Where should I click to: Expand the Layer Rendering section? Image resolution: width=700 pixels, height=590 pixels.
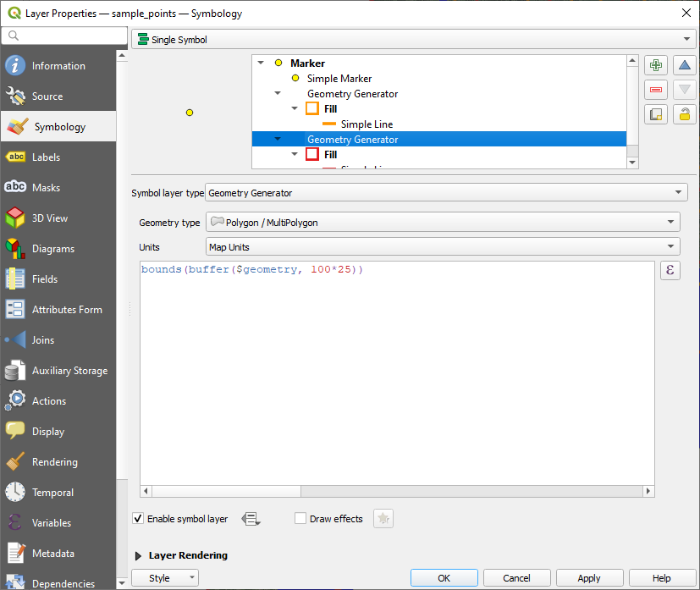(x=139, y=555)
